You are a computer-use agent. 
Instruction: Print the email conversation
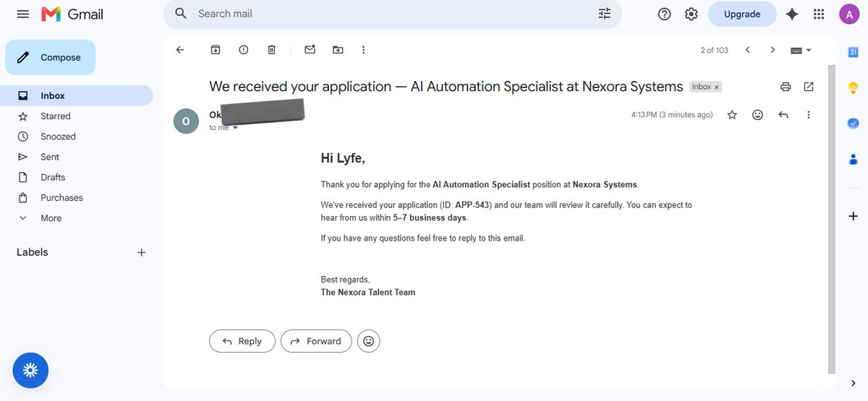tap(786, 87)
